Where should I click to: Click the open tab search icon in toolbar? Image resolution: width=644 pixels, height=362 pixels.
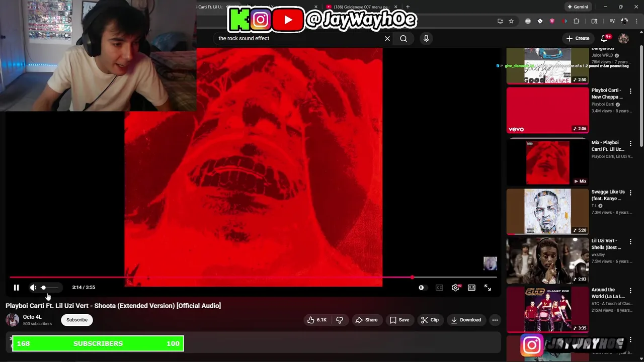[x=594, y=21]
